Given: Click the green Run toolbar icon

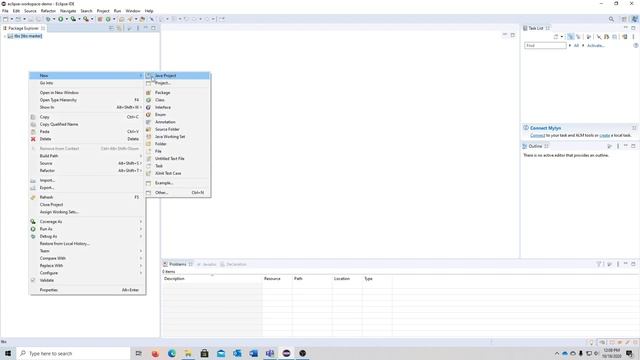Looking at the screenshot, I should [x=61, y=19].
